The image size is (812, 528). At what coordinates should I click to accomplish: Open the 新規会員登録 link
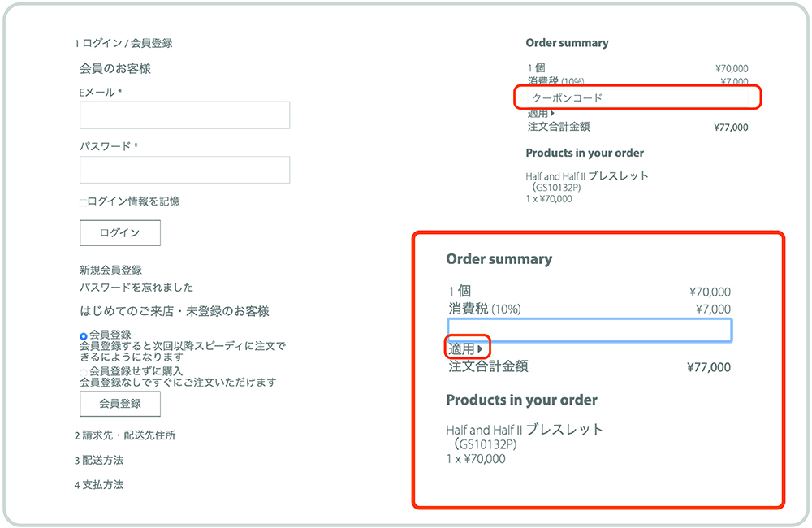point(110,270)
